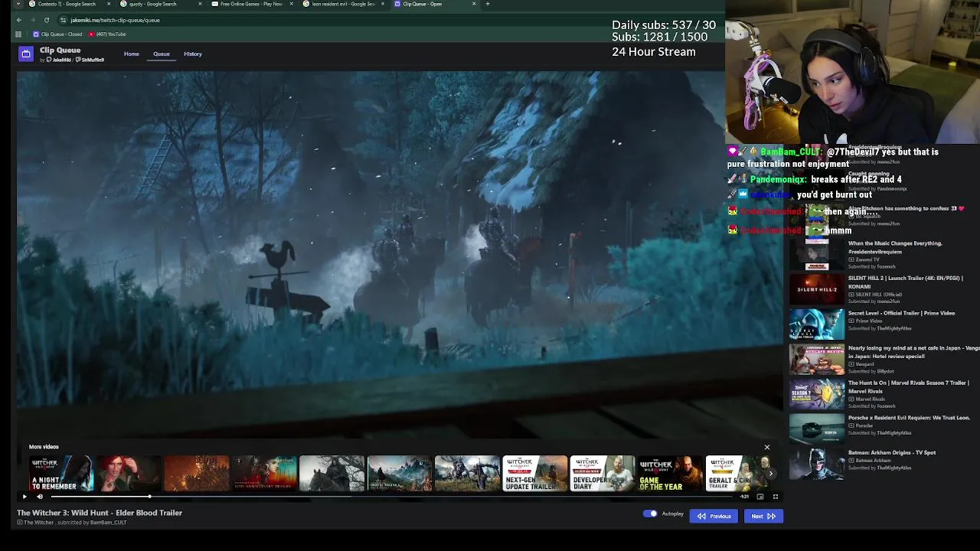Close the 'Clip Queue - Open' tab
Screen dimensions: 980x551
pos(474,4)
